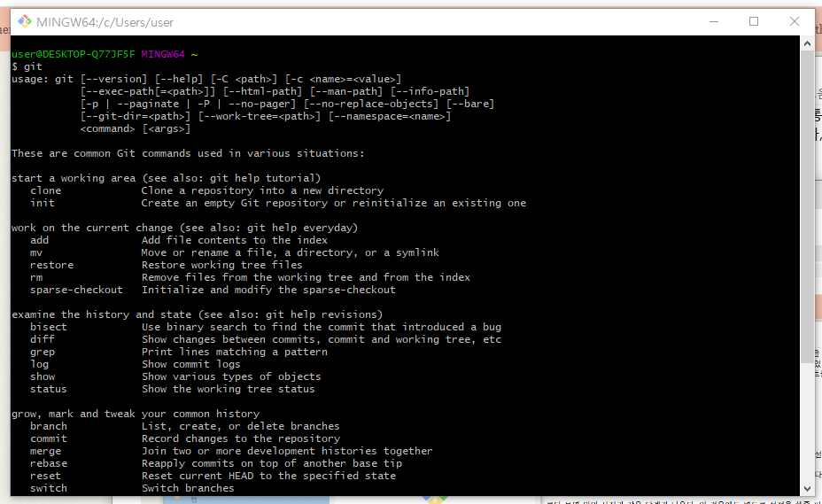Click the 'add' command name
Screen dimensions: 822x504
pos(39,240)
